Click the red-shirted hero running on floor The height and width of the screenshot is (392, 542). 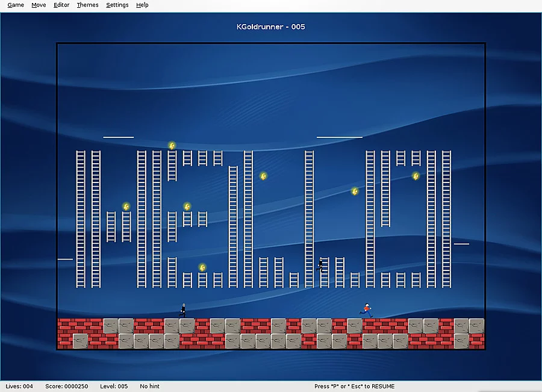pos(367,311)
